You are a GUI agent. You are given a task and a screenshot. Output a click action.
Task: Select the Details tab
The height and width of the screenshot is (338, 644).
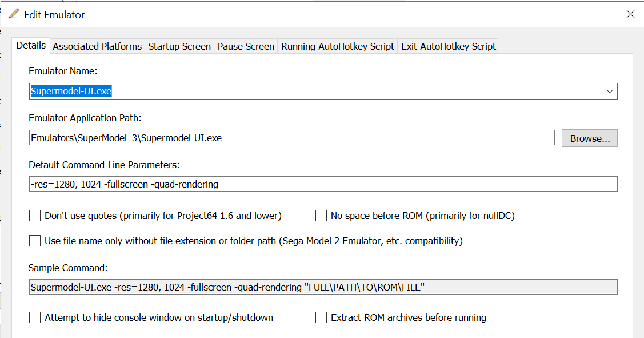31,45
